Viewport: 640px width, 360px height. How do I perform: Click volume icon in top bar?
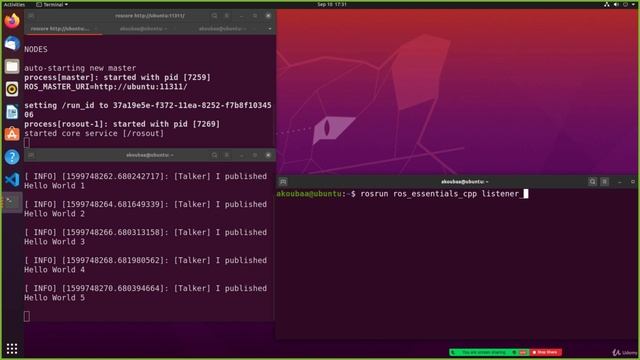(616, 4)
